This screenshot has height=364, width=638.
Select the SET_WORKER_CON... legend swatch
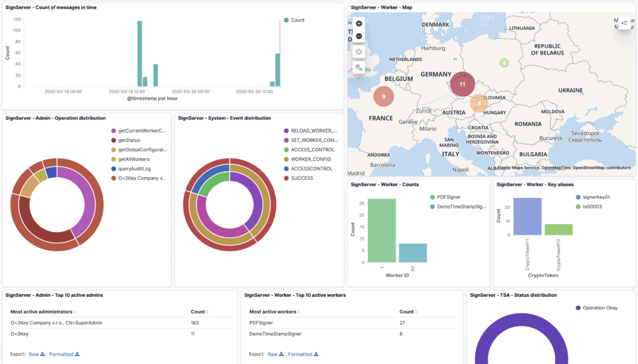pyautogui.click(x=287, y=140)
